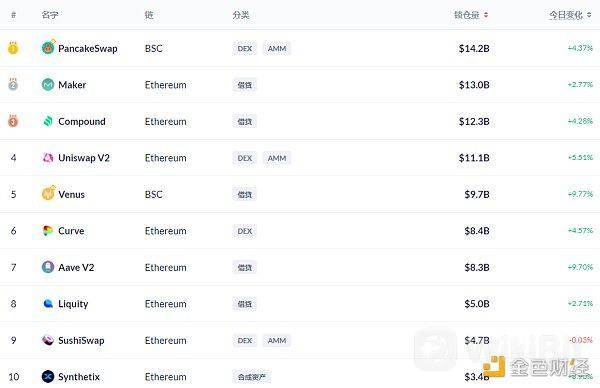Click the Aave V2 ghost icon

click(48, 267)
